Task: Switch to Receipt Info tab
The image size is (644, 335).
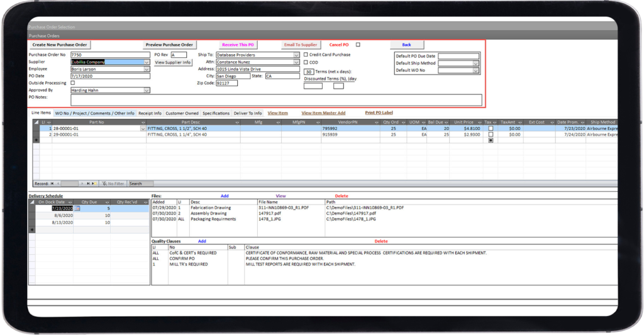Action: pyautogui.click(x=150, y=113)
